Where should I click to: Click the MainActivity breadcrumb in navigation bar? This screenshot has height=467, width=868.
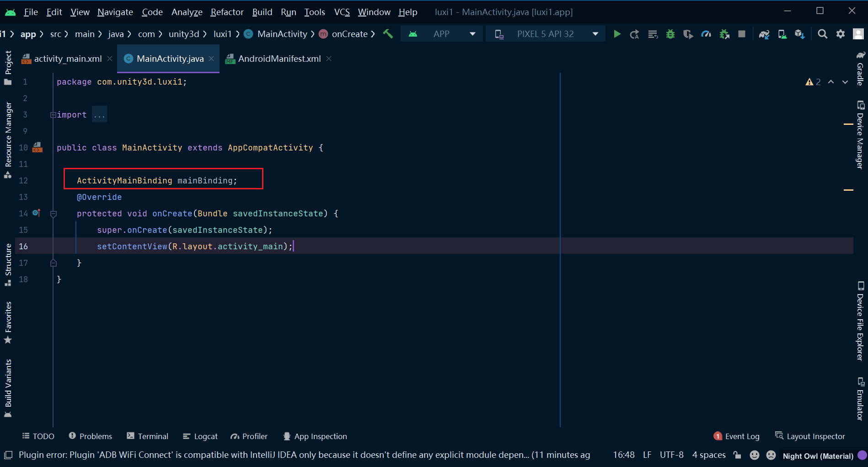tap(282, 34)
